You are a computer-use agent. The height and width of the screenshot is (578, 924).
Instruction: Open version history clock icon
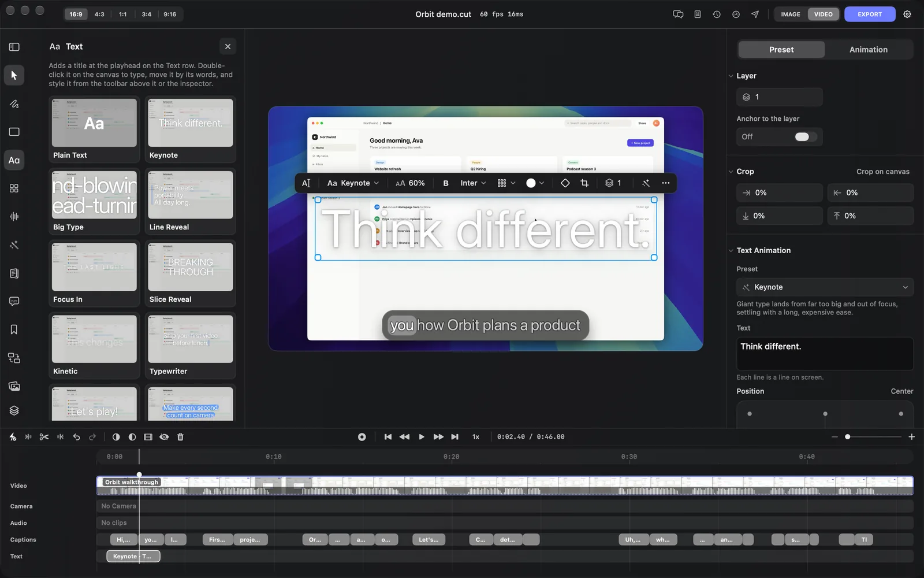[x=717, y=14]
